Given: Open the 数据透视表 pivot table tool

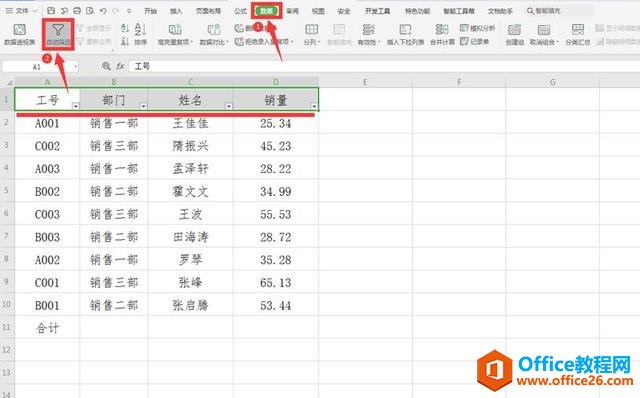Looking at the screenshot, I should tap(19, 34).
